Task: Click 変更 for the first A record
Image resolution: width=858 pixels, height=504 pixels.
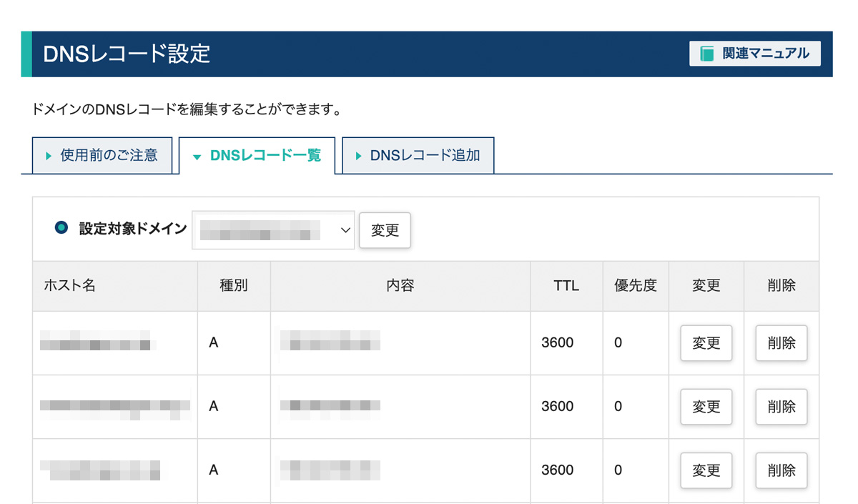Action: pos(706,343)
